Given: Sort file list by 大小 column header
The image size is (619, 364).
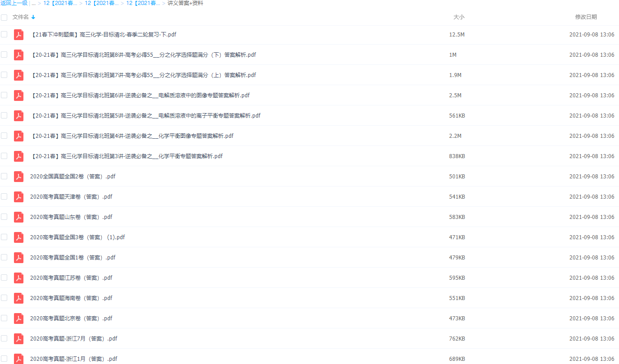Looking at the screenshot, I should point(459,17).
